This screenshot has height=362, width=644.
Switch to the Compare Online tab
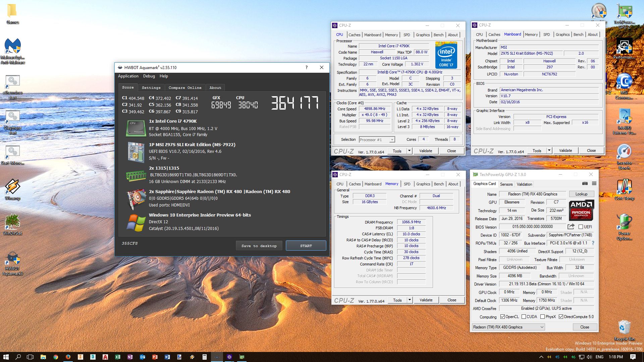point(185,87)
